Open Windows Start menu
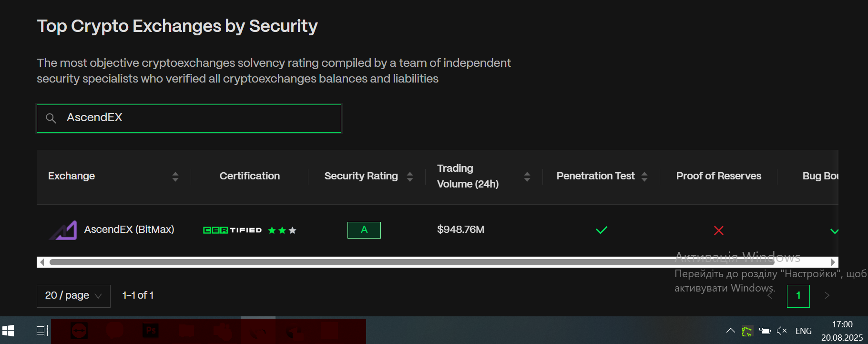 pyautogui.click(x=8, y=330)
